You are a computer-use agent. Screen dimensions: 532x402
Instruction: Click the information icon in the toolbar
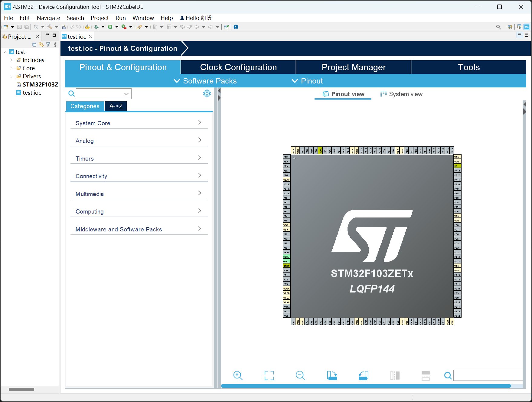click(x=236, y=27)
